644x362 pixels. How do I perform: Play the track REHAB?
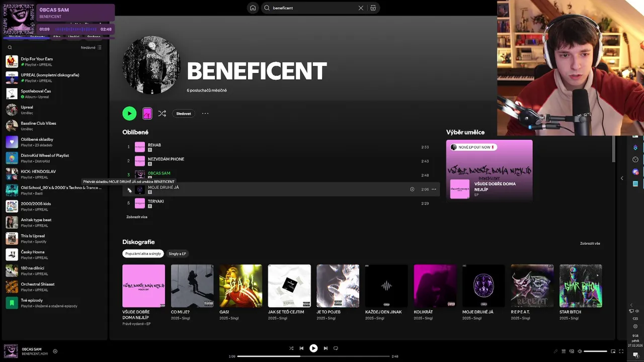pos(282,147)
